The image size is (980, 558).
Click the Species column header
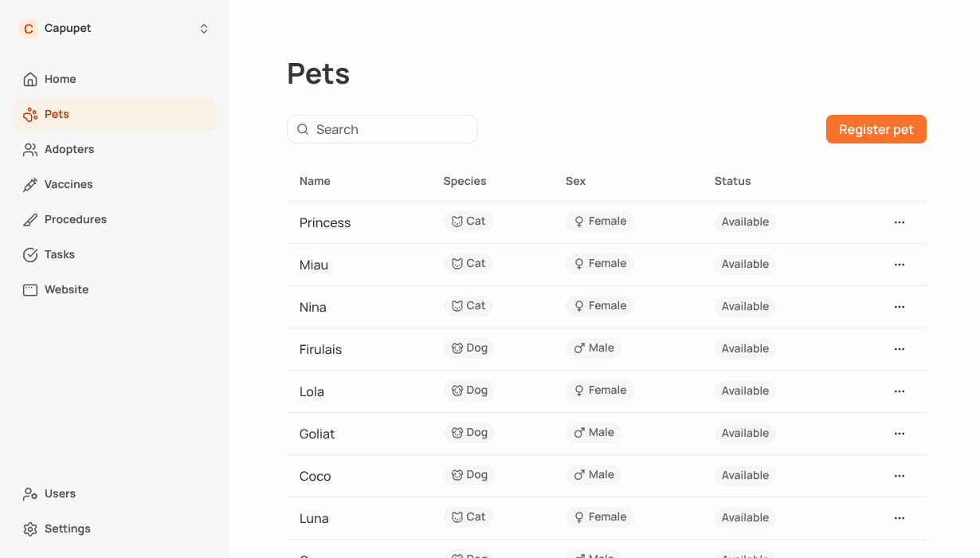(465, 181)
